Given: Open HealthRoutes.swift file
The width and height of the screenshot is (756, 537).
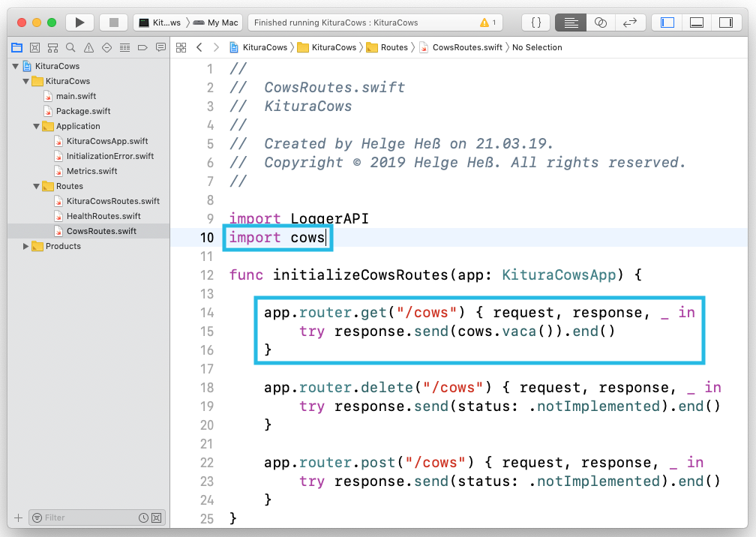Looking at the screenshot, I should (97, 216).
